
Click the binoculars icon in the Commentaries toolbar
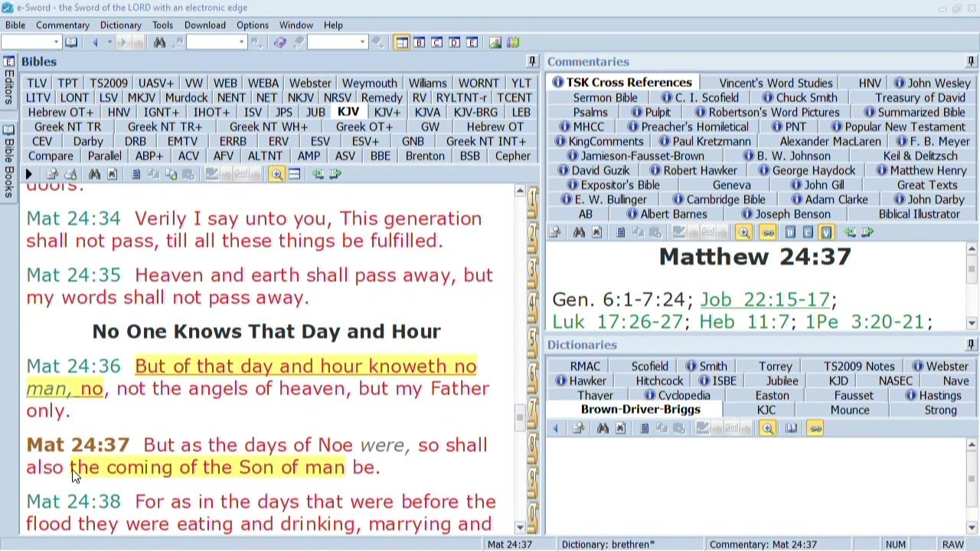click(579, 233)
